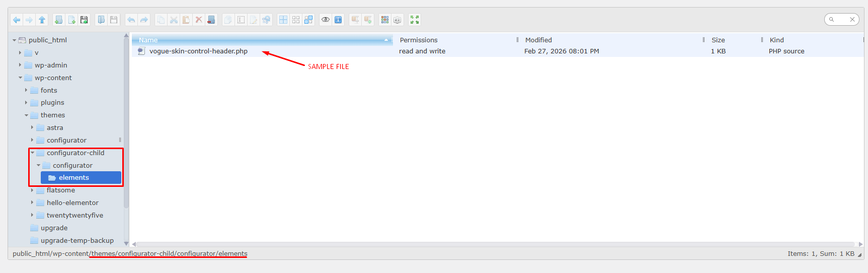
Task: Click the Download gray floppy icon
Action: click(x=114, y=20)
